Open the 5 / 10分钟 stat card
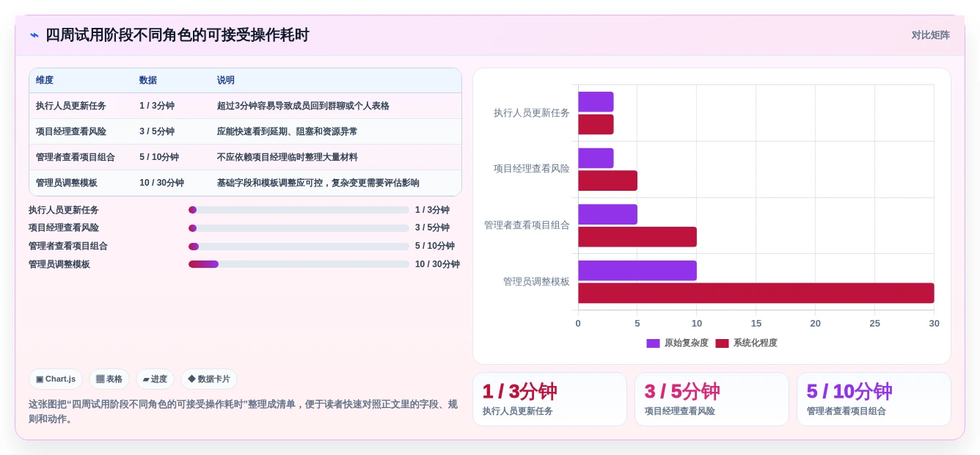The height and width of the screenshot is (455, 980). tap(874, 399)
